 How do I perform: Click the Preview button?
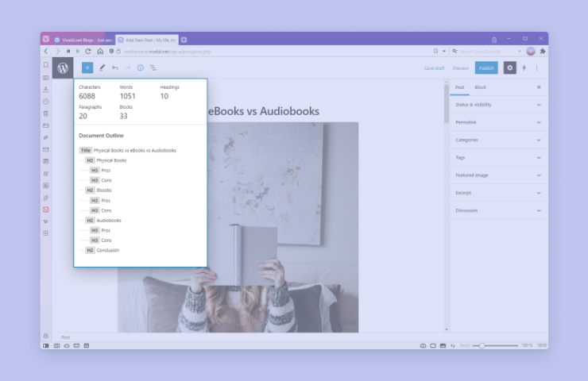[x=461, y=68]
